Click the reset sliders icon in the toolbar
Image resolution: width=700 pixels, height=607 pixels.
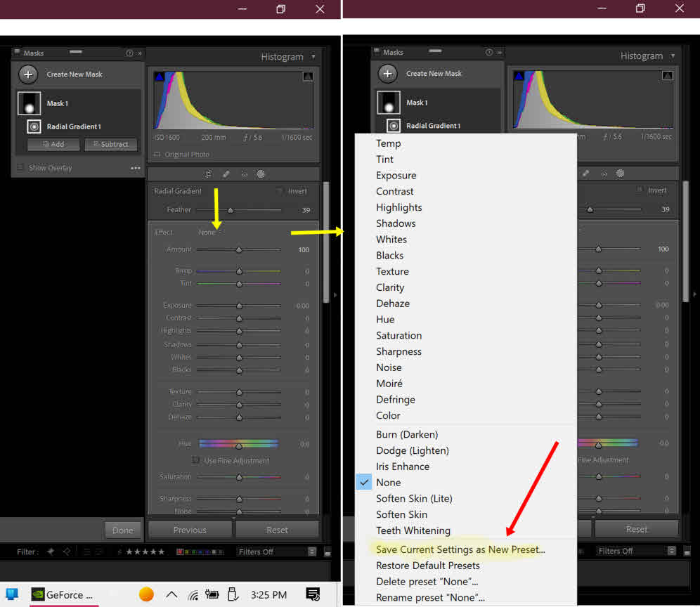pos(208,174)
